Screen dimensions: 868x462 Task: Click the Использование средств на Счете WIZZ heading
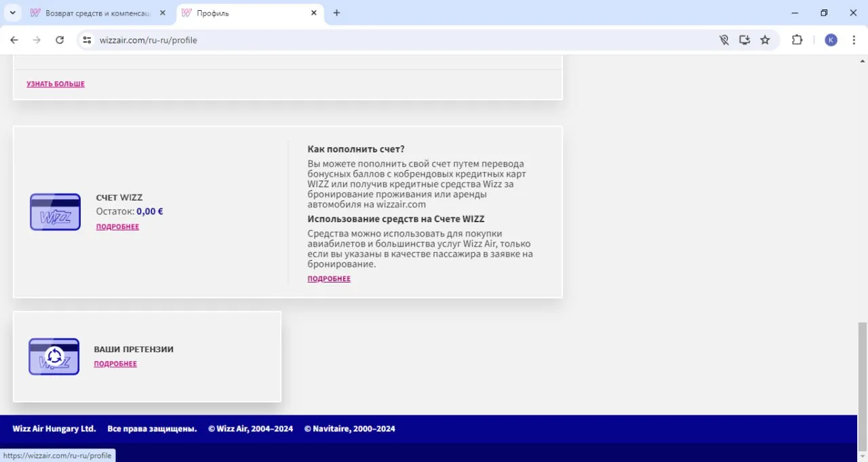396,219
